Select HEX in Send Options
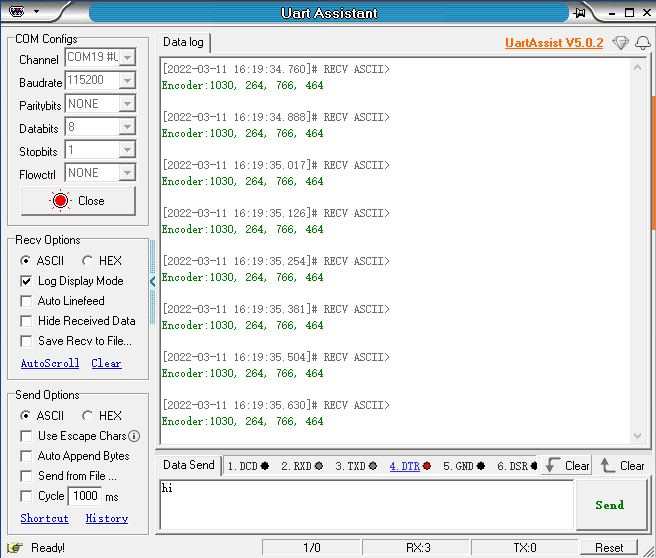This screenshot has width=656, height=558. (x=102, y=416)
